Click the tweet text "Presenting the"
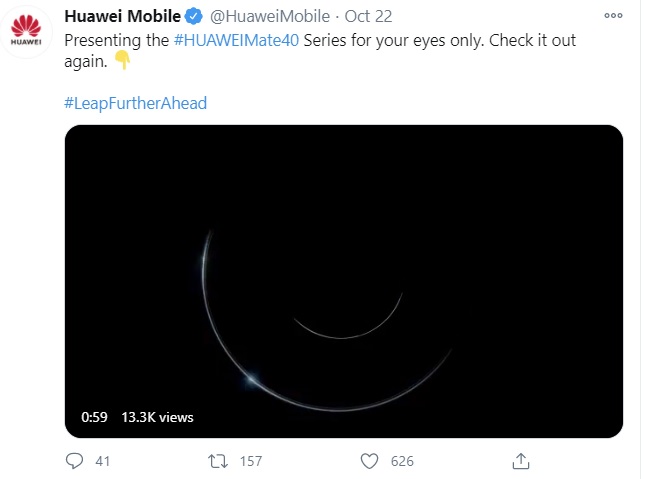 pyautogui.click(x=108, y=42)
